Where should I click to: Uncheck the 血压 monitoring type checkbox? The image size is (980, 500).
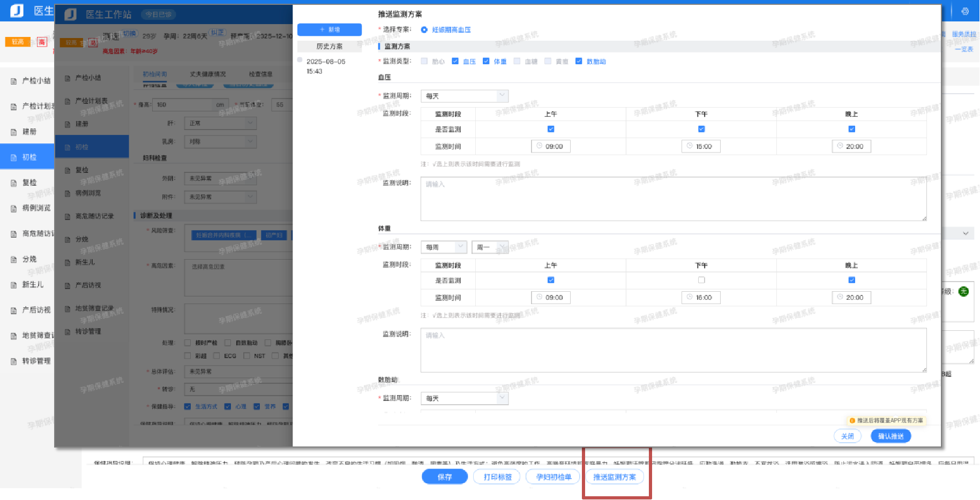(455, 61)
